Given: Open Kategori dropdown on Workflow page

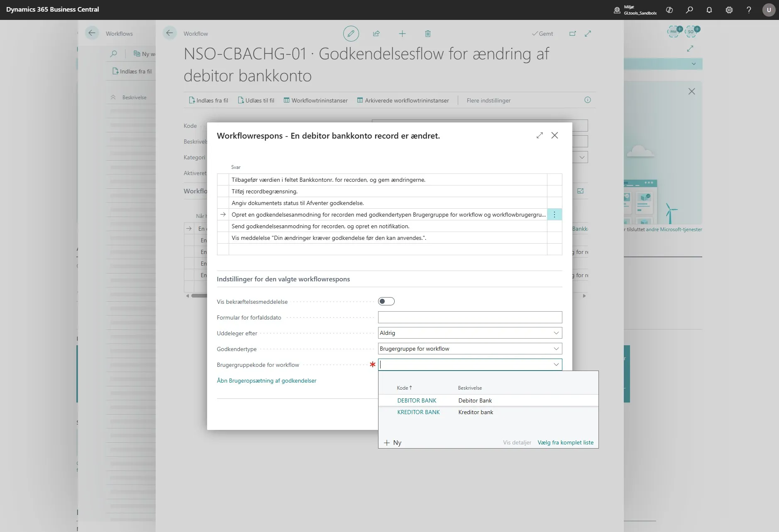Looking at the screenshot, I should pos(582,157).
